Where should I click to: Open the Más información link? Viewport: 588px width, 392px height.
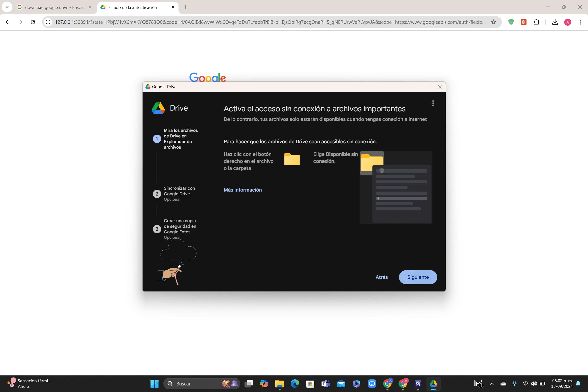pyautogui.click(x=242, y=190)
